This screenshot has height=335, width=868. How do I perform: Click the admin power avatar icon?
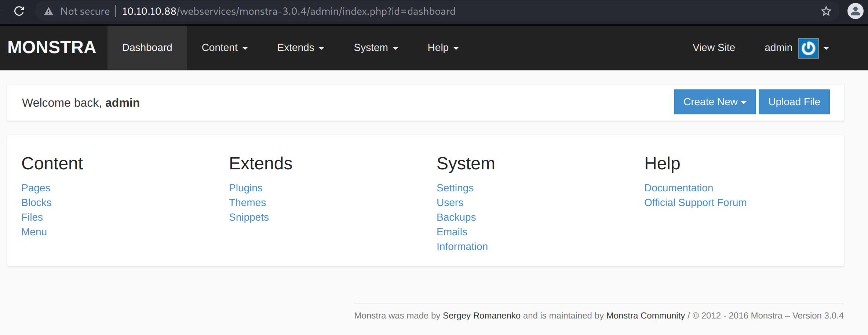[x=809, y=48]
